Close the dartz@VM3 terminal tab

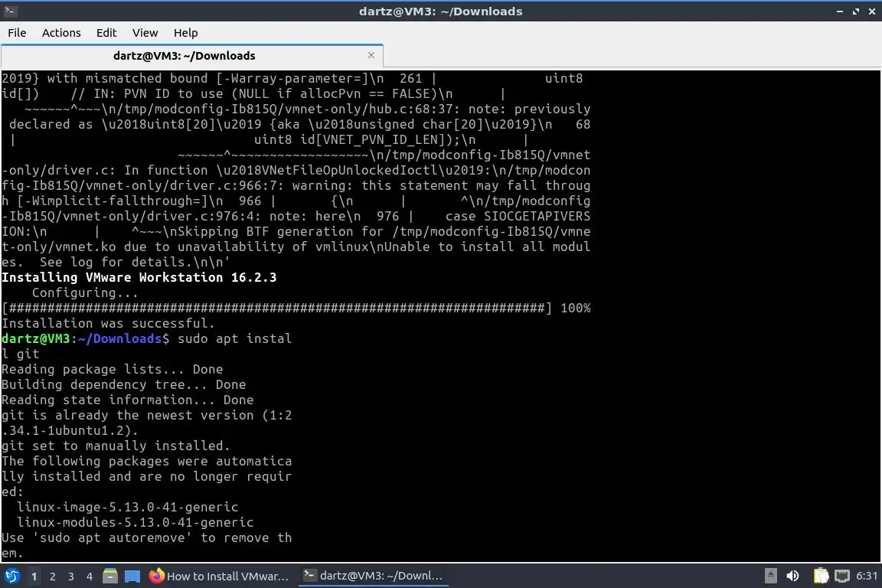click(x=371, y=55)
